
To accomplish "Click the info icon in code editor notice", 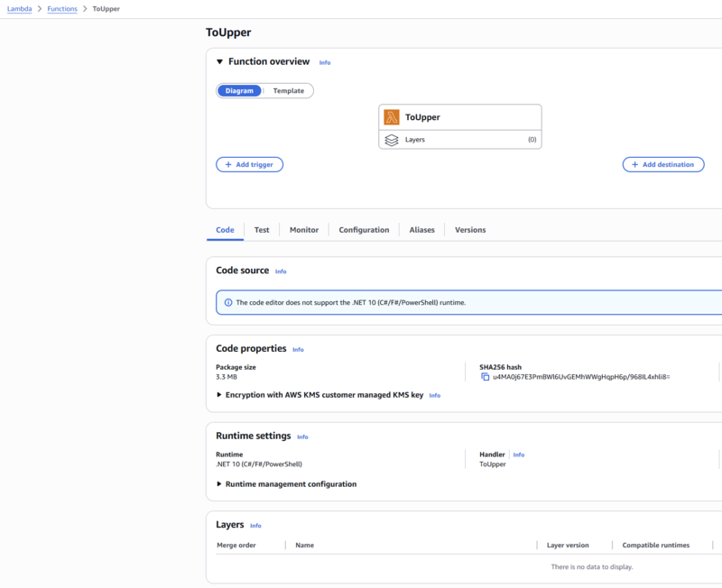I will click(228, 303).
